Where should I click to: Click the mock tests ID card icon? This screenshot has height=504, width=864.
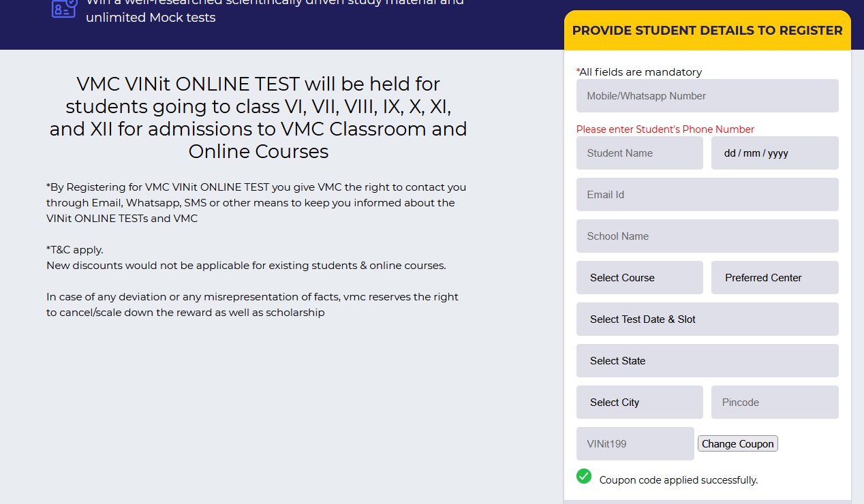coord(64,8)
